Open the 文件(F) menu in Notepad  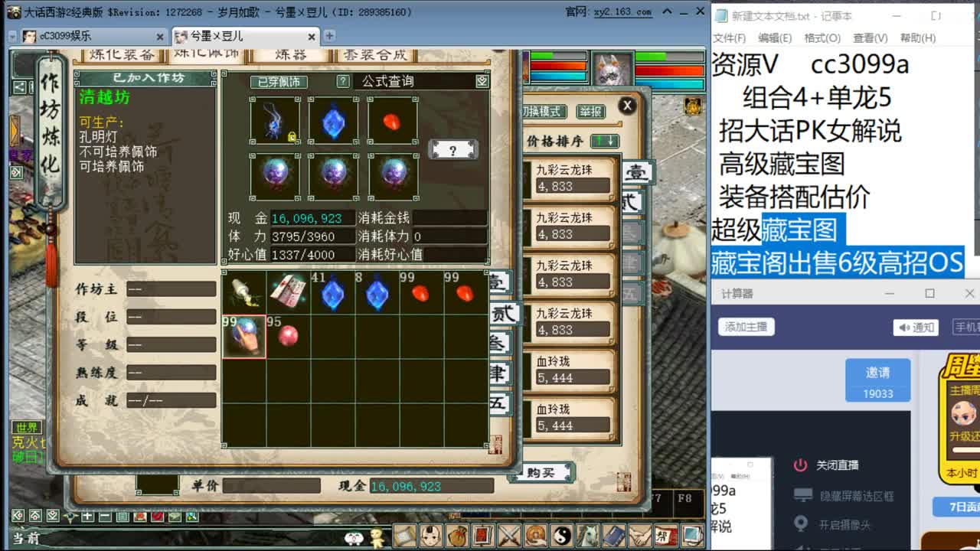[x=730, y=37]
